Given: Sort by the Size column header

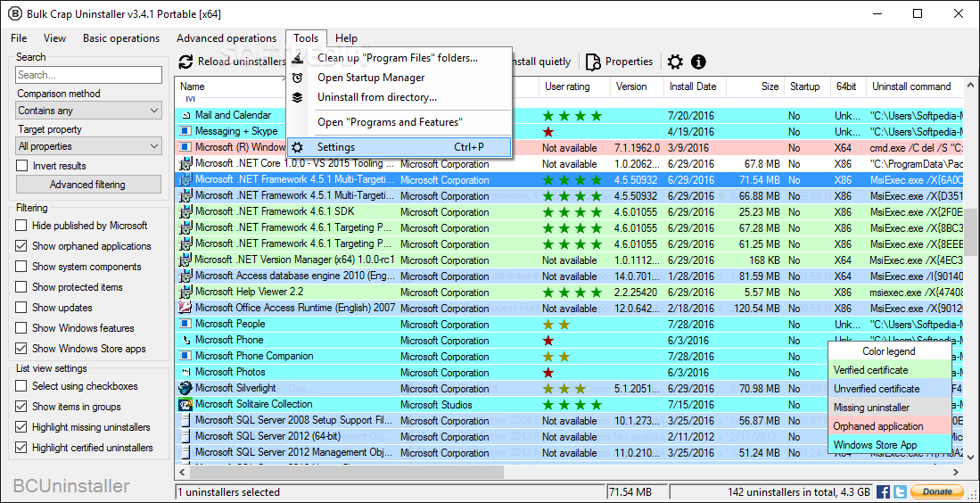Looking at the screenshot, I should click(755, 87).
